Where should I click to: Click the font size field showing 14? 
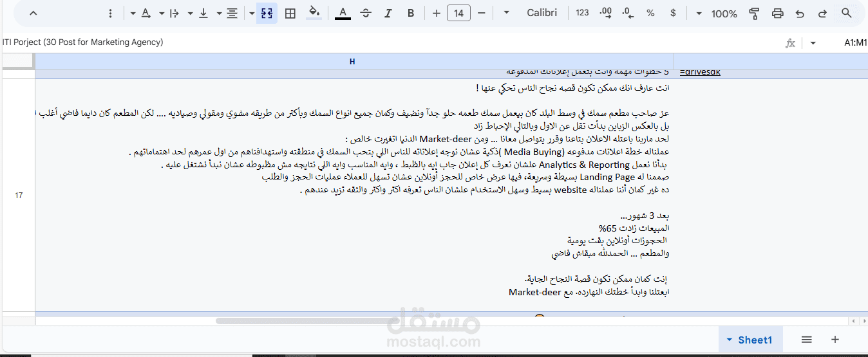[458, 14]
